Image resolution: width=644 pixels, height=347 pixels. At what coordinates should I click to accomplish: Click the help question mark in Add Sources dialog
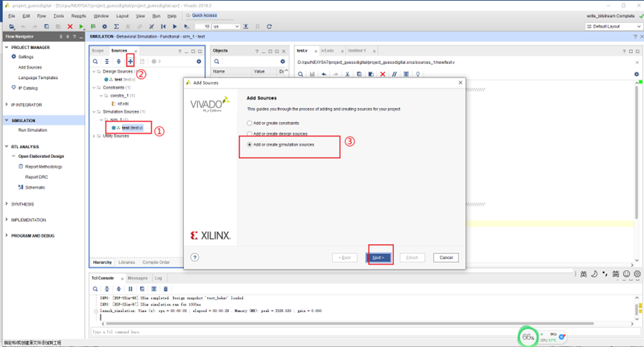pyautogui.click(x=195, y=258)
